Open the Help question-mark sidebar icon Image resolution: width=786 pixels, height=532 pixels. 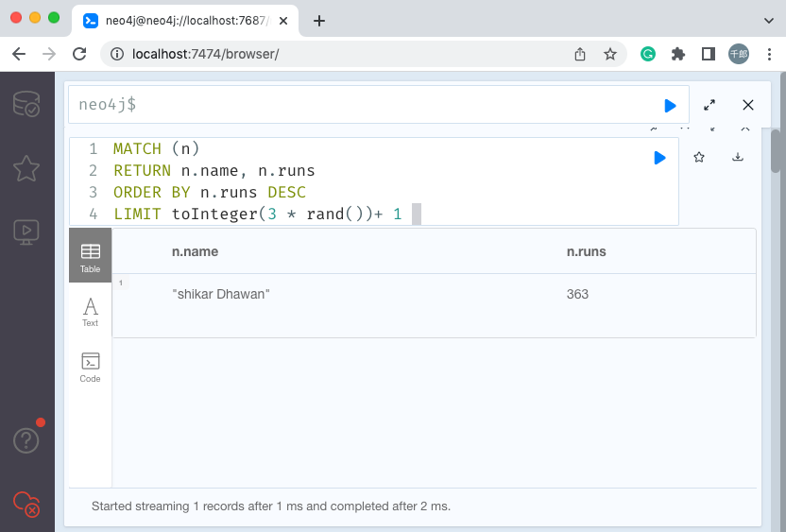tap(26, 440)
